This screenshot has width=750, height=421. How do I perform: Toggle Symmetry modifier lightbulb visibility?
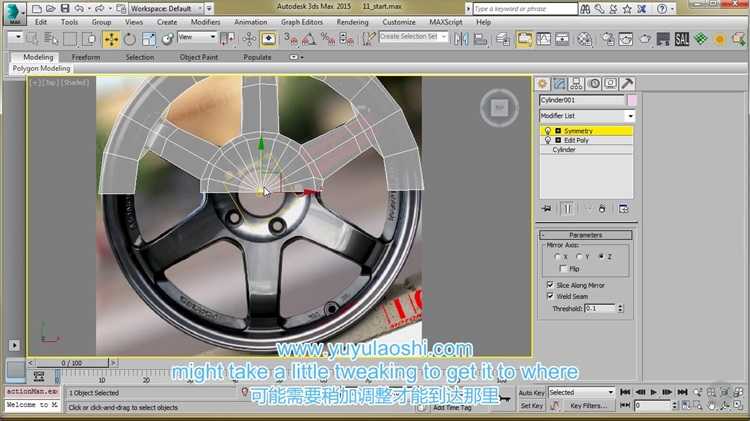point(548,131)
